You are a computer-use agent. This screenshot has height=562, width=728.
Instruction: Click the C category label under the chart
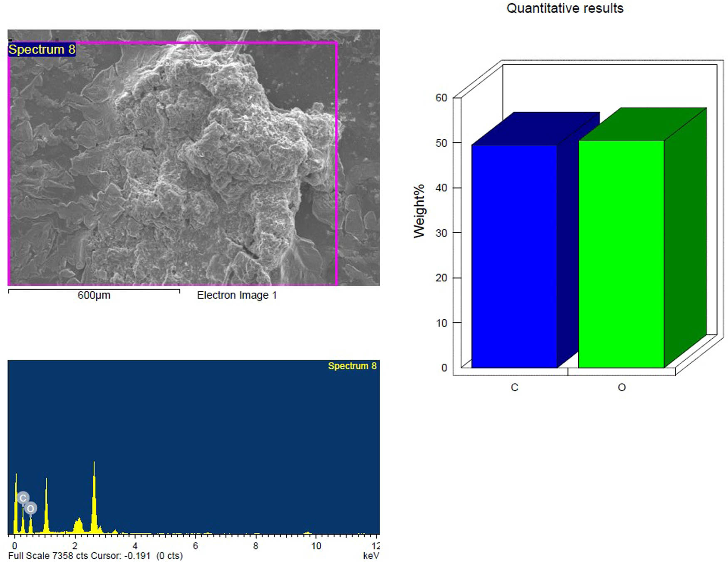515,387
